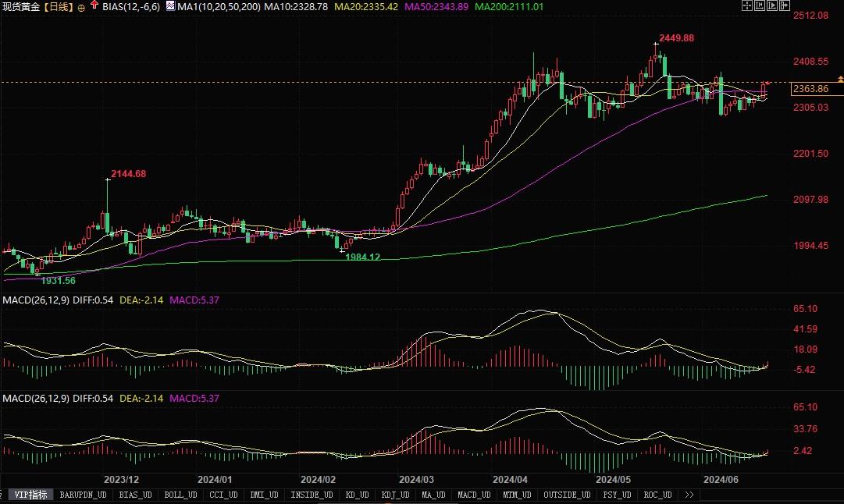Click the play-forward range icon

772,5
